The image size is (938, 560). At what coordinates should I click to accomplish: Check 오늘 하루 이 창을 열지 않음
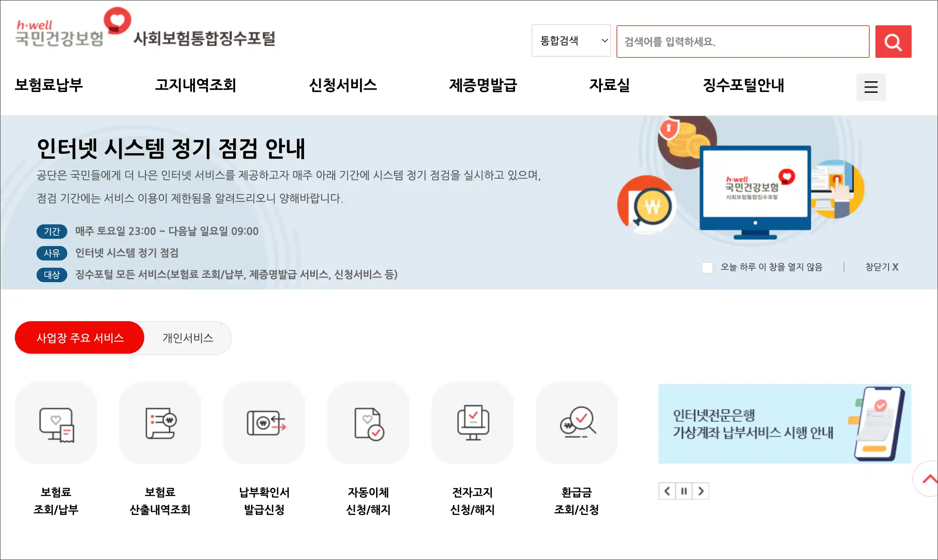(707, 268)
